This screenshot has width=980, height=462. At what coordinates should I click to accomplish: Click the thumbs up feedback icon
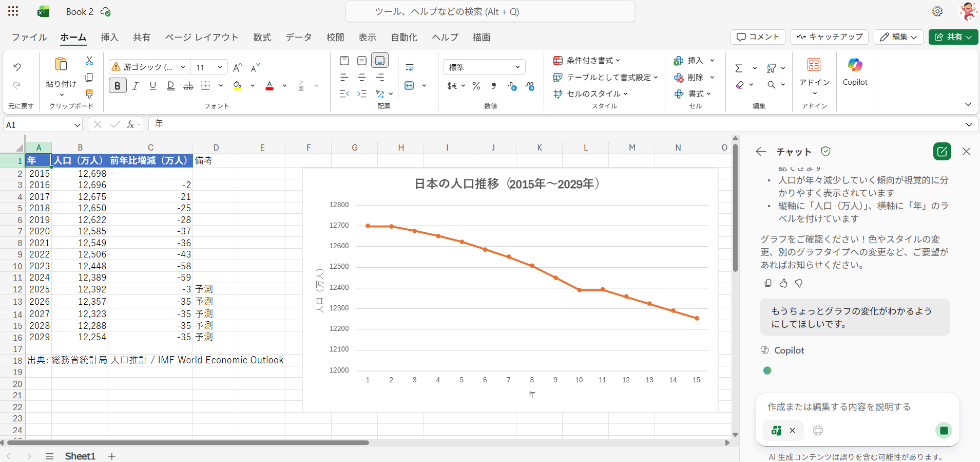pyautogui.click(x=783, y=283)
